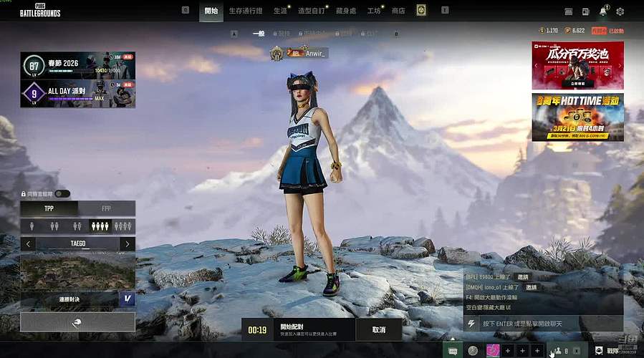
Task: Add teammate in third plus slot
Action: (537, 351)
